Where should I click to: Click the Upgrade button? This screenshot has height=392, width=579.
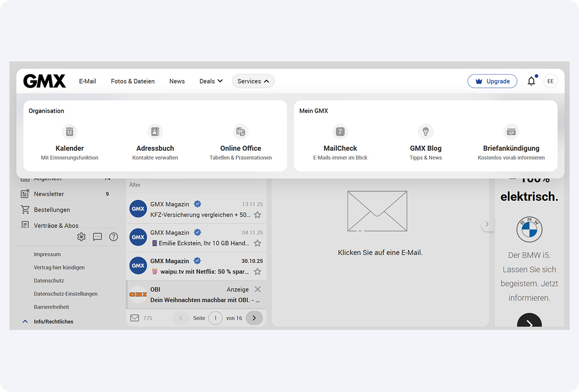(492, 81)
